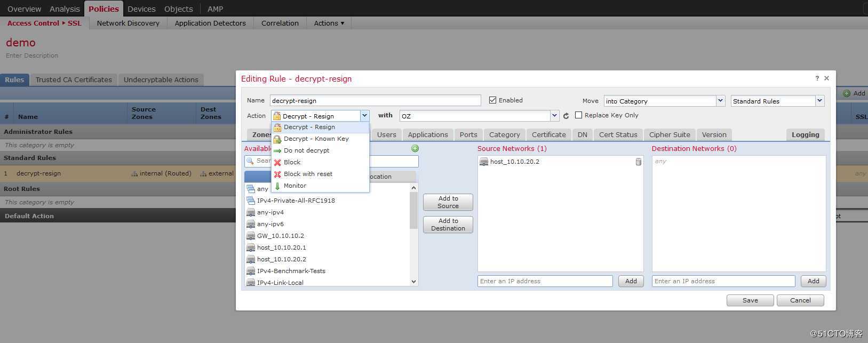Viewport: 868px width, 343px height.
Task: Click the internal (Routed) zone icon
Action: coord(134,173)
